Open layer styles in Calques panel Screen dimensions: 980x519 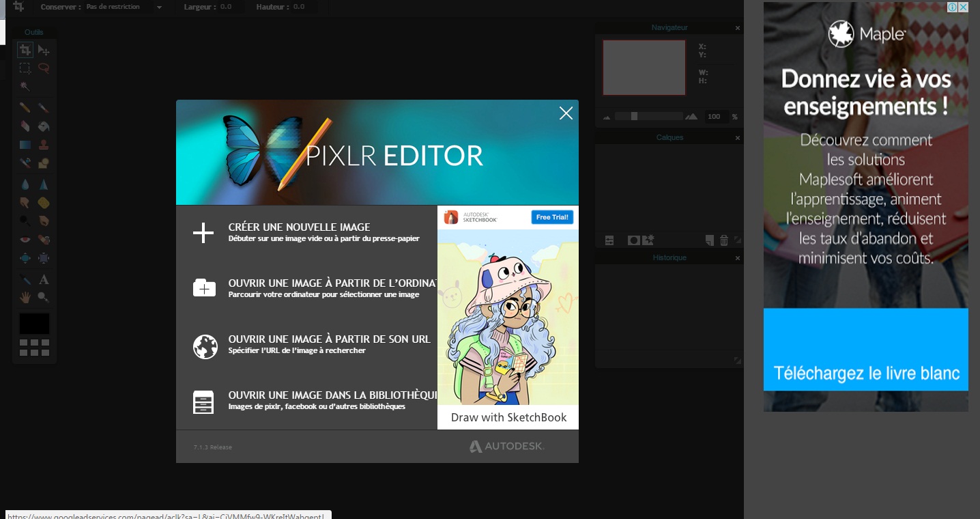648,240
